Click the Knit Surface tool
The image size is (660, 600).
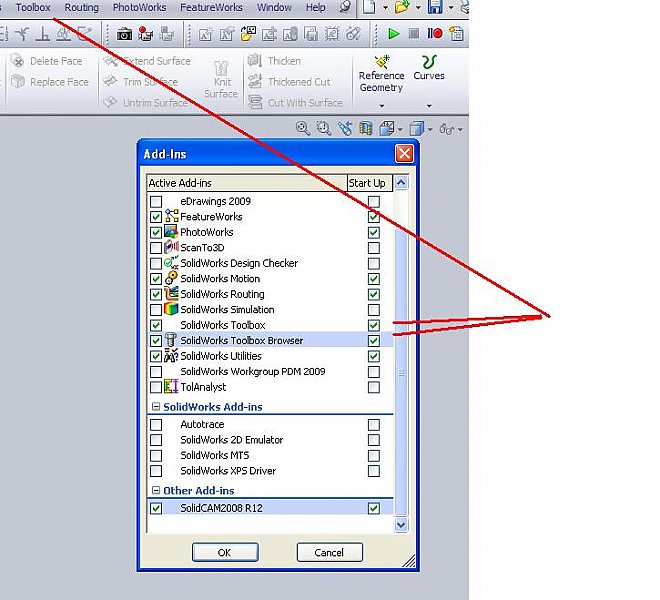pos(221,80)
